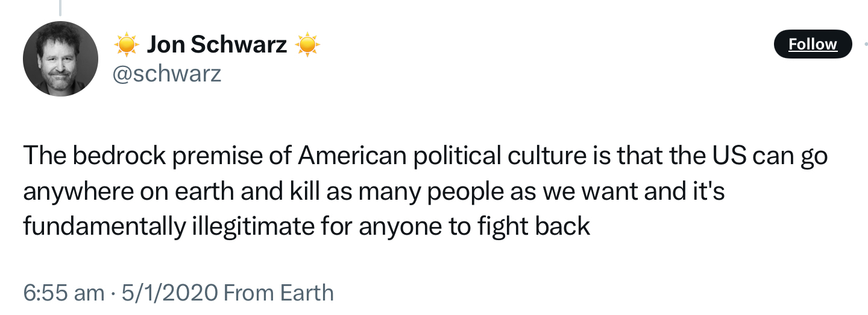Click the word "American" in the tweet
The height and width of the screenshot is (315, 868).
[x=353, y=156]
